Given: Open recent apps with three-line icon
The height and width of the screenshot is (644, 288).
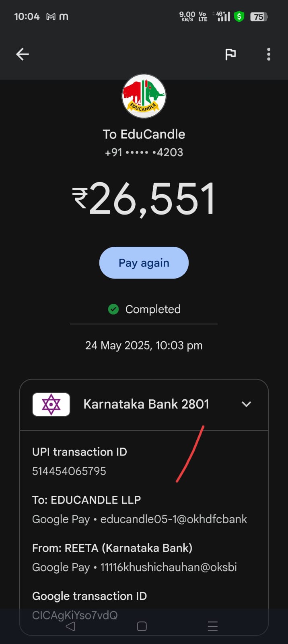Looking at the screenshot, I should [213, 626].
